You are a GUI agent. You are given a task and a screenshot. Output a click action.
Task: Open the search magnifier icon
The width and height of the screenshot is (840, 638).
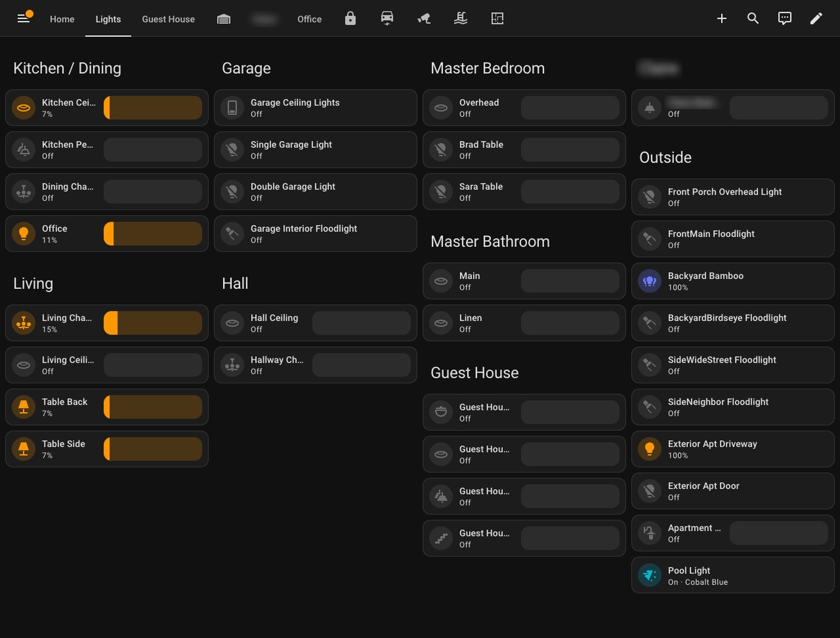(753, 19)
